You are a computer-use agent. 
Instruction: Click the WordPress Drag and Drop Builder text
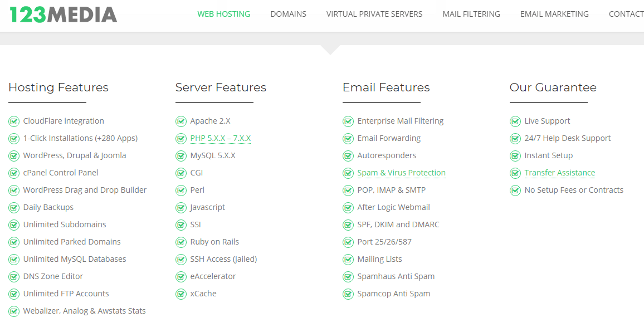click(x=85, y=191)
